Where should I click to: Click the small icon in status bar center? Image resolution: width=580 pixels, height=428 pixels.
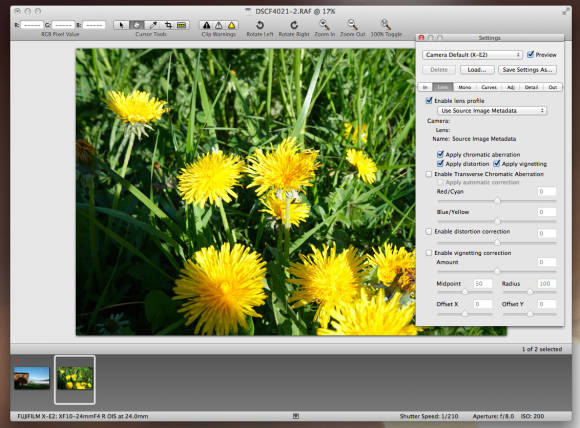click(296, 416)
